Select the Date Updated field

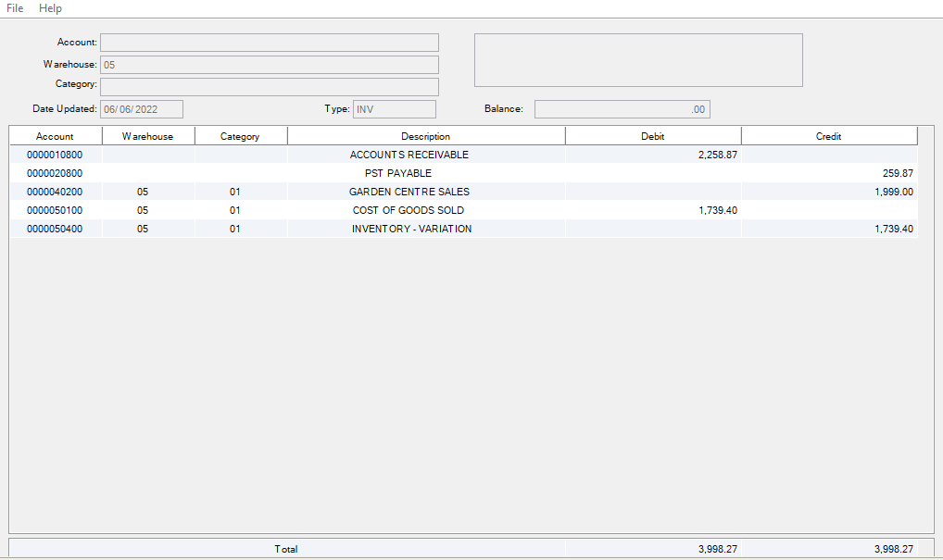coord(142,109)
